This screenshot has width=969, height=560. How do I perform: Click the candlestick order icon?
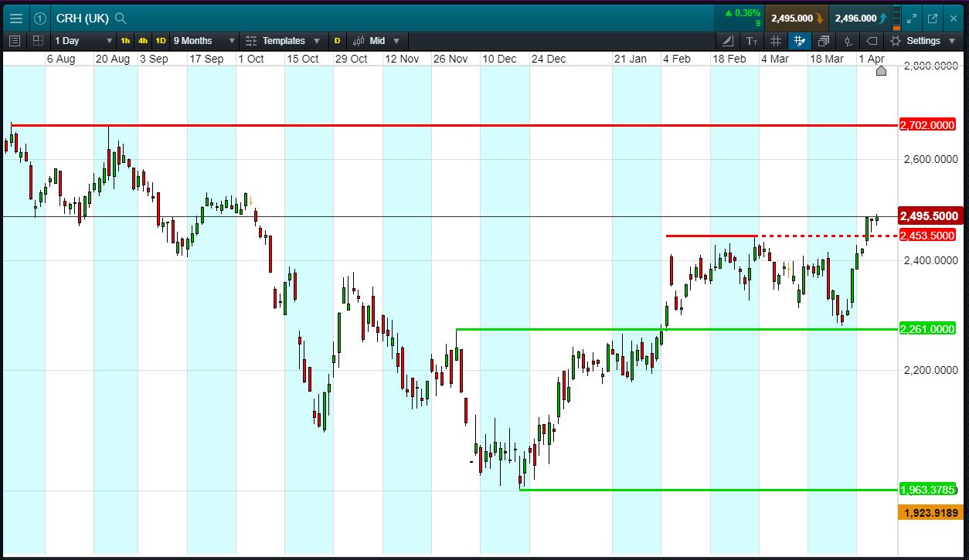click(x=848, y=41)
